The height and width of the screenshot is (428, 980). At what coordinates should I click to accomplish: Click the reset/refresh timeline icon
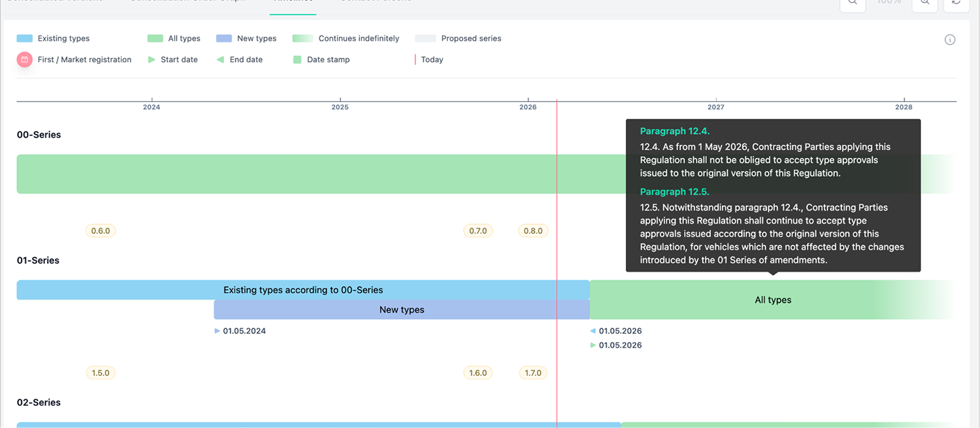(x=956, y=2)
